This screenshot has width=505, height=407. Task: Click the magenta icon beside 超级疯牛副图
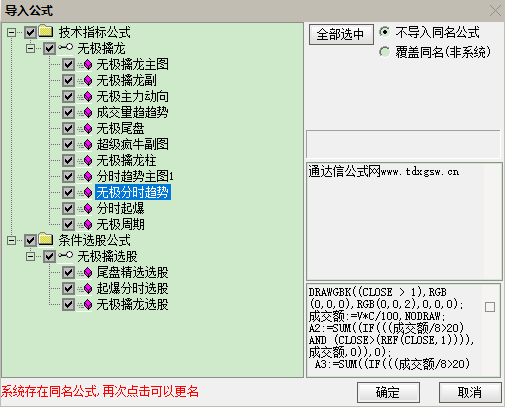(x=87, y=144)
